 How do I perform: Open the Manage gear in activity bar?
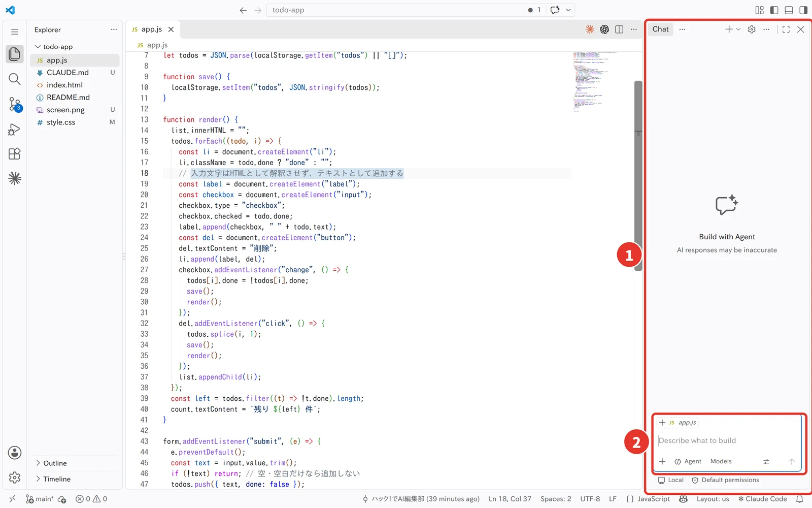tap(15, 478)
